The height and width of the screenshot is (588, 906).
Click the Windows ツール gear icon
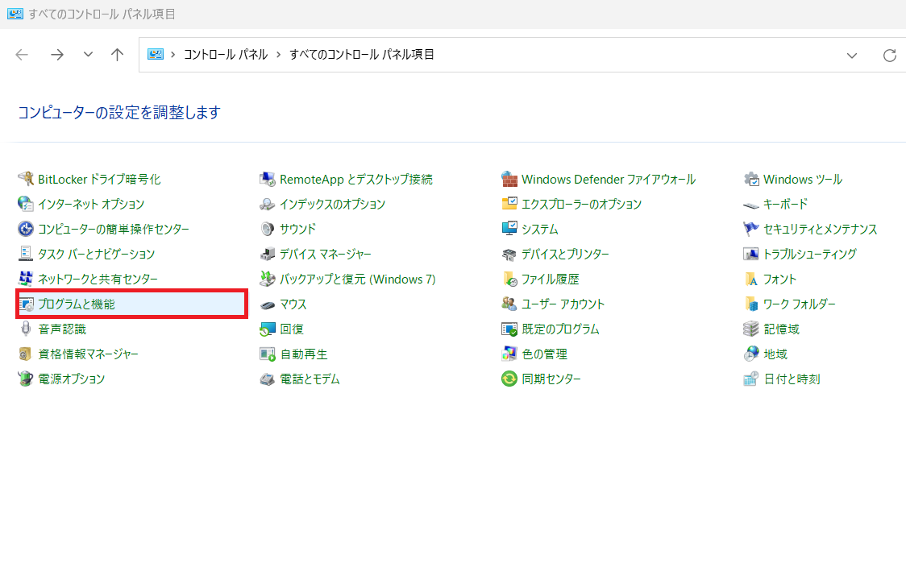click(751, 179)
